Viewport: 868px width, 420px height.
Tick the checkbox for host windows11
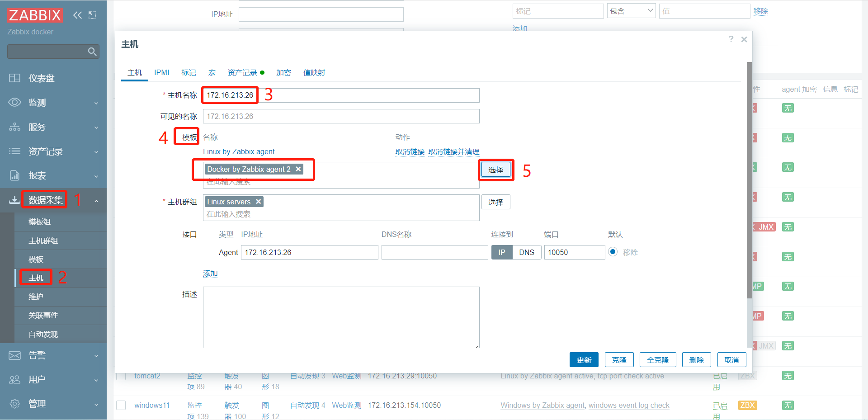[x=121, y=405]
